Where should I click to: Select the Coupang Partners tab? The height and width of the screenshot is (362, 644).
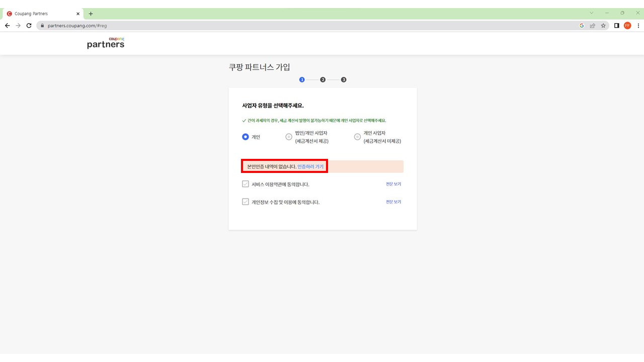pyautogui.click(x=43, y=14)
